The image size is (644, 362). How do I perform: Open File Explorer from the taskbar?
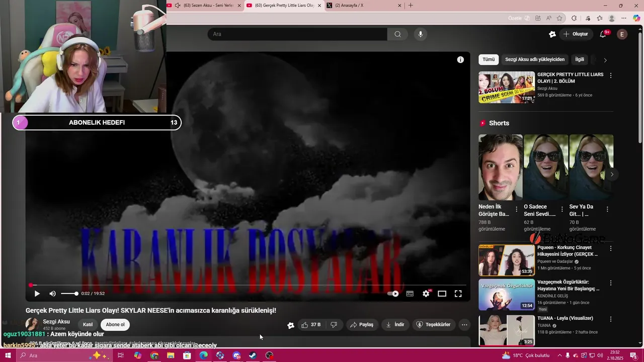click(x=171, y=355)
